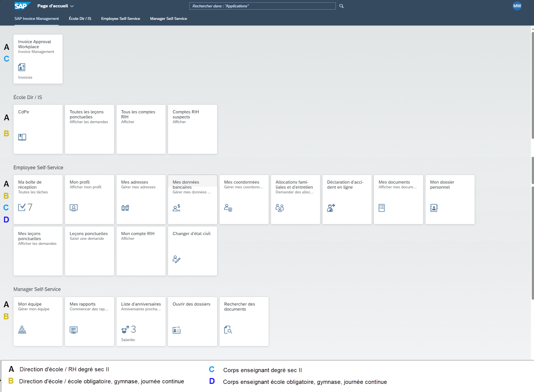The width and height of the screenshot is (534, 392).
Task: Open Comptes RIH suspects tile
Action: (x=192, y=129)
